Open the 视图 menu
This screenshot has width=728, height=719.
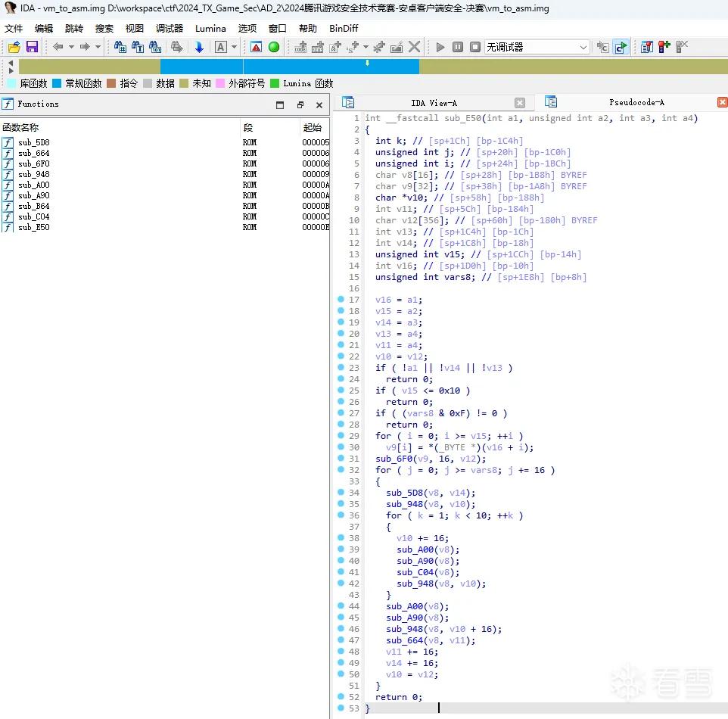(x=135, y=29)
